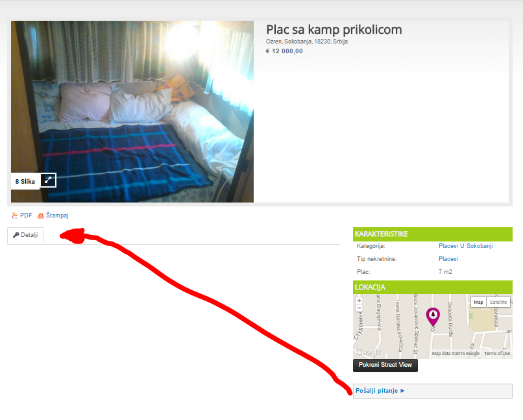Image resolution: width=523 pixels, height=420 pixels.
Task: Click the Štampaj print link
Action: click(57, 216)
